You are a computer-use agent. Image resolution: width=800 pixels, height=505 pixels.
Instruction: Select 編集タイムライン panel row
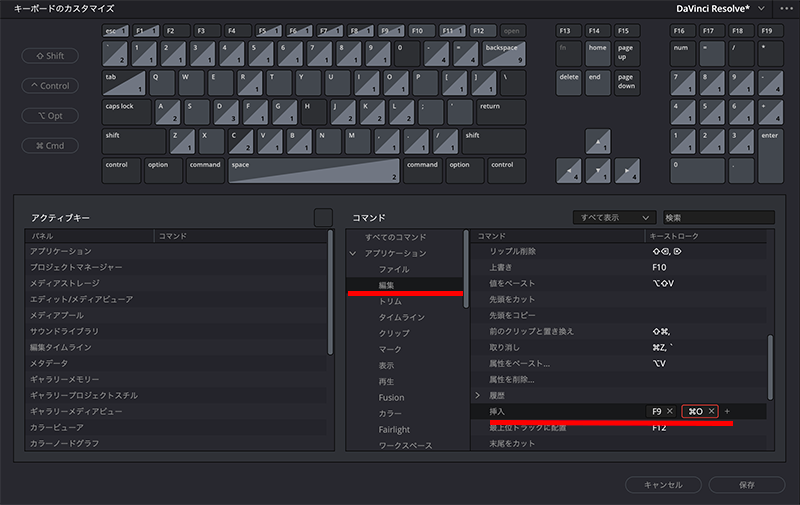176,347
